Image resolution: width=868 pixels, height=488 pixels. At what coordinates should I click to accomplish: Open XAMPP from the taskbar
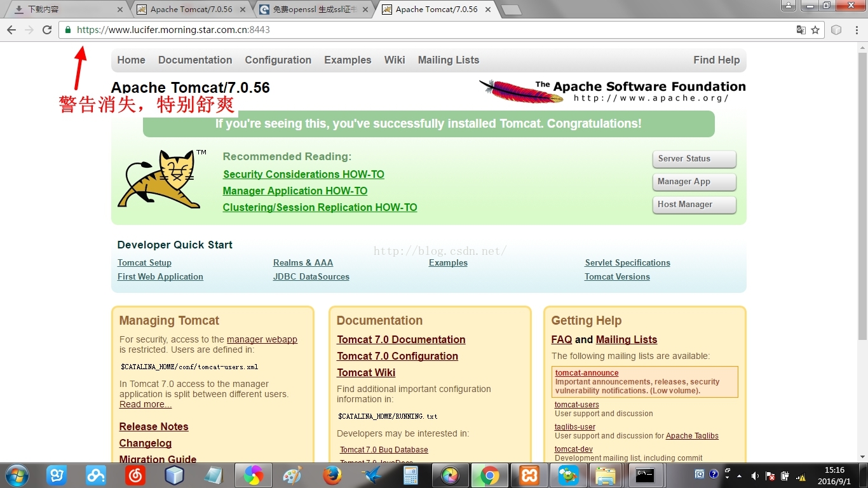point(529,475)
